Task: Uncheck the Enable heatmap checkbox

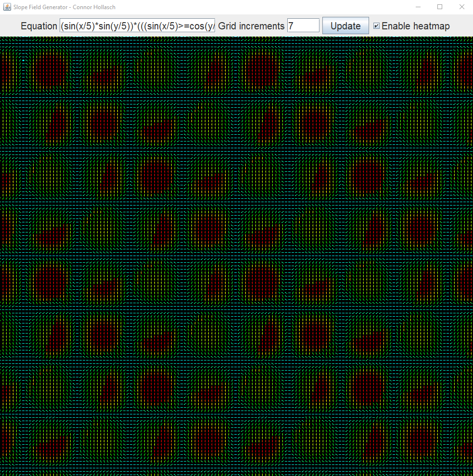Action: [377, 26]
